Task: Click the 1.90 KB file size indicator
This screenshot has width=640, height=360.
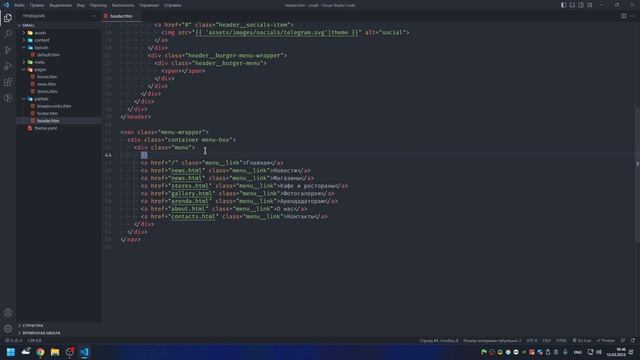Action: click(x=34, y=340)
